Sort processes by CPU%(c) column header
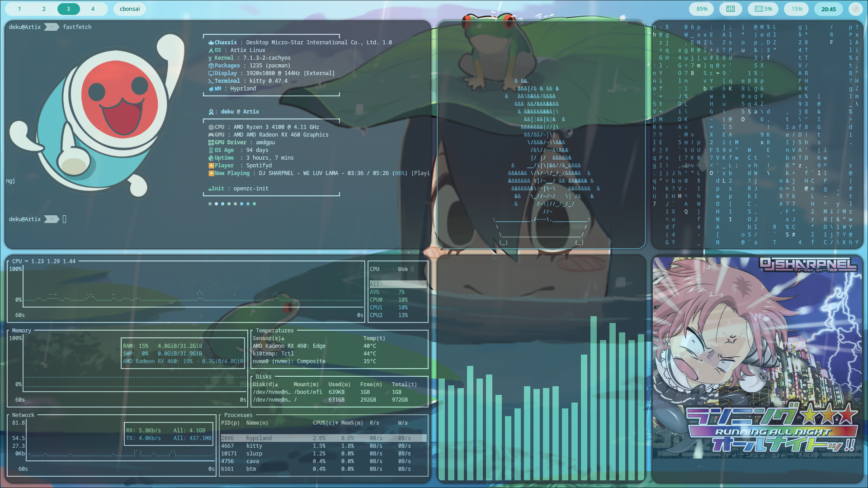 [325, 423]
